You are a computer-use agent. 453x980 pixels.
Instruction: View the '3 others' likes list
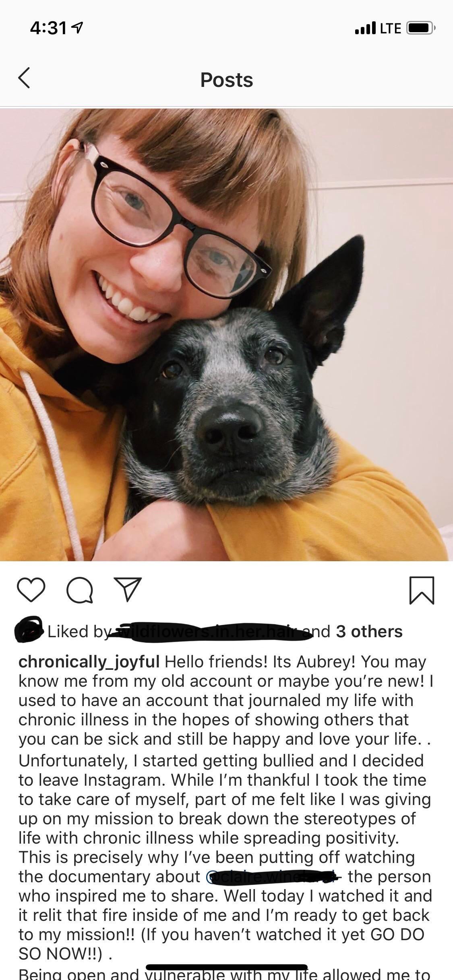(369, 632)
